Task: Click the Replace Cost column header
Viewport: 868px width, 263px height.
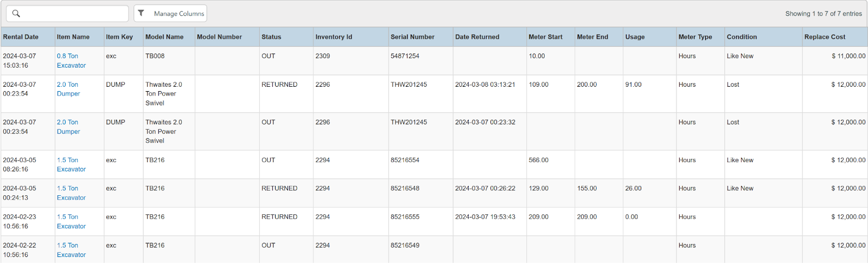Action: (825, 37)
